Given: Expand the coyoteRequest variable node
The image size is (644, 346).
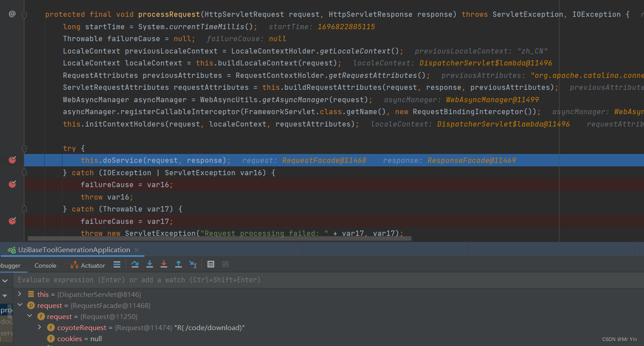Looking at the screenshot, I should click(x=39, y=327).
